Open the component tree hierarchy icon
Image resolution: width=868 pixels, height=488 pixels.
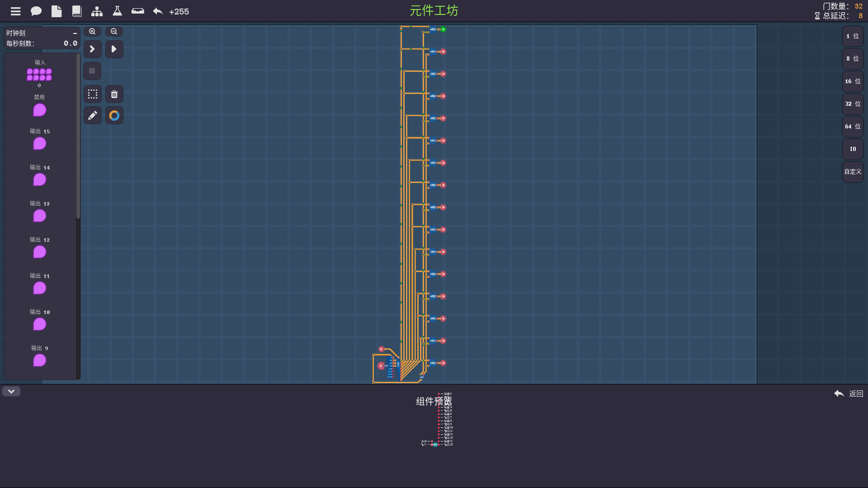pyautogui.click(x=97, y=11)
